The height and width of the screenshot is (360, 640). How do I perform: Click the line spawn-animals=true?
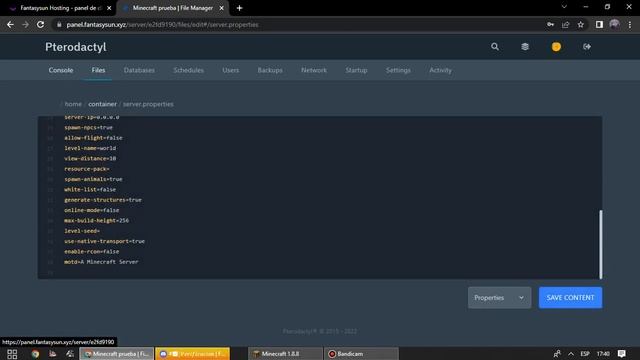[x=93, y=179]
